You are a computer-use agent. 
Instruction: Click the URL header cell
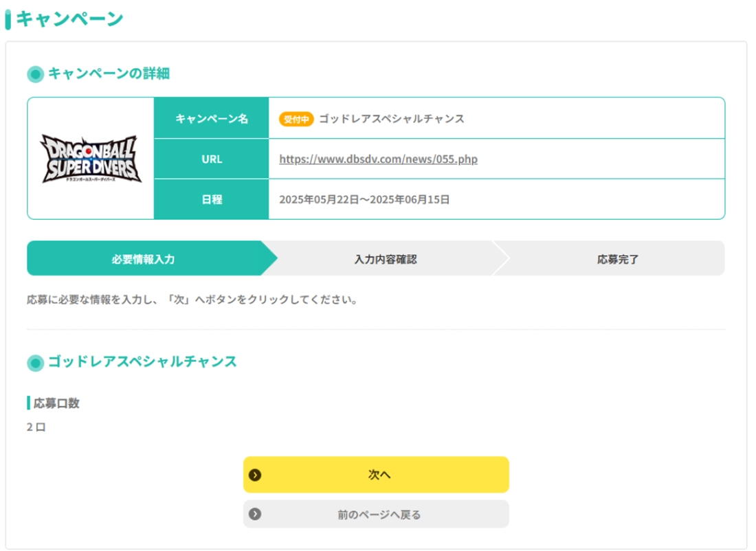tap(212, 159)
